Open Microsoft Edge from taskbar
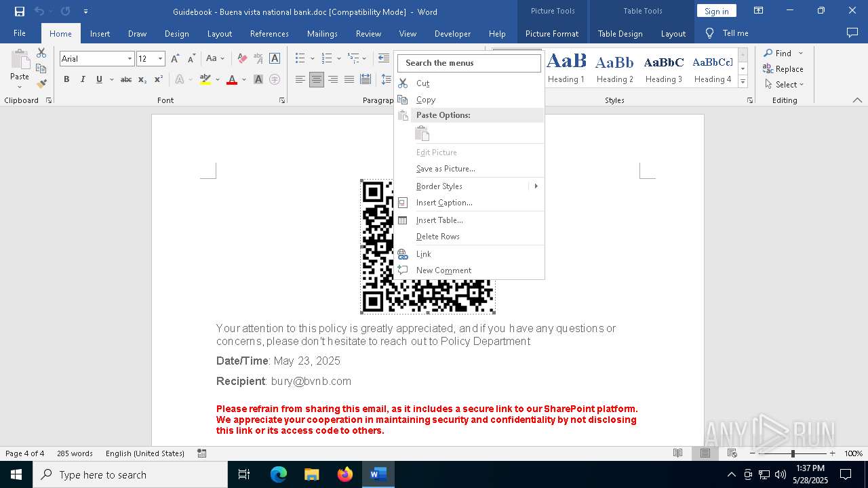Image resolution: width=868 pixels, height=488 pixels. pyautogui.click(x=279, y=474)
